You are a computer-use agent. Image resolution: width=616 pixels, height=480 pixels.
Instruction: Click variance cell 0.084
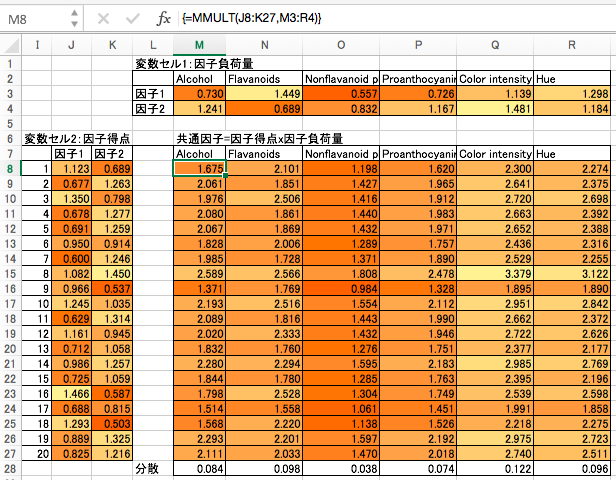200,469
